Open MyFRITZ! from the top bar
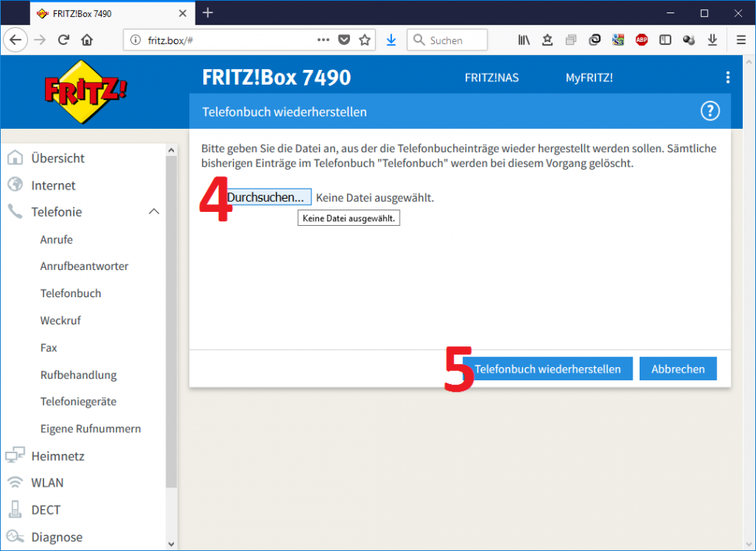The image size is (756, 551). [x=588, y=78]
